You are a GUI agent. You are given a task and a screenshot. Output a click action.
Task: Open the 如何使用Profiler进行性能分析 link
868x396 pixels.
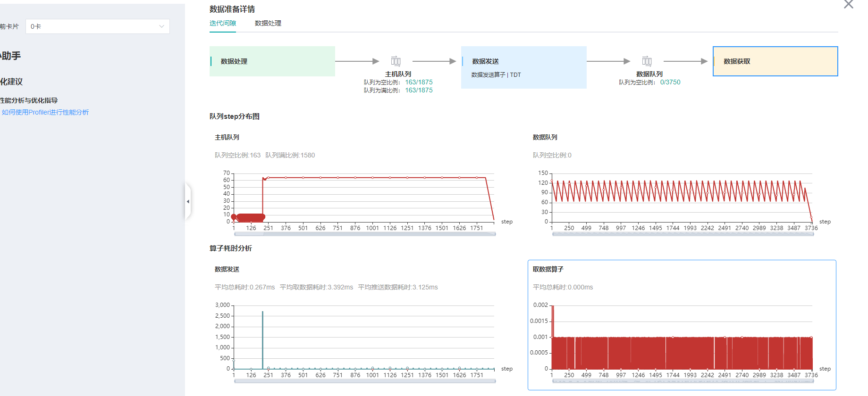(x=45, y=112)
